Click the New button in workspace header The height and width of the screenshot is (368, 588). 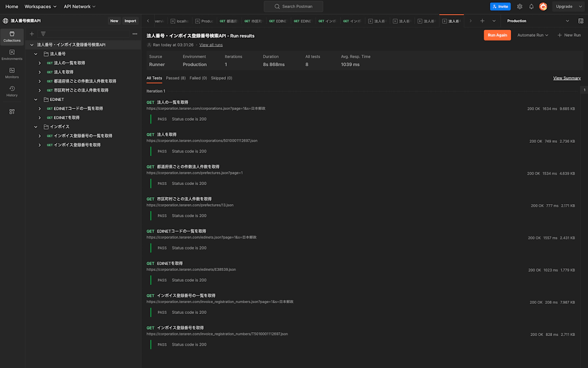point(114,21)
